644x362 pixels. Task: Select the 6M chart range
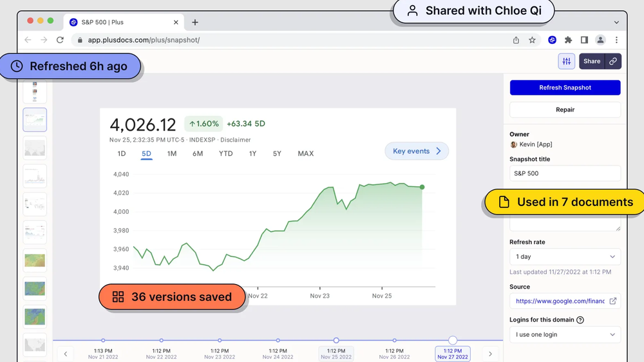point(198,154)
